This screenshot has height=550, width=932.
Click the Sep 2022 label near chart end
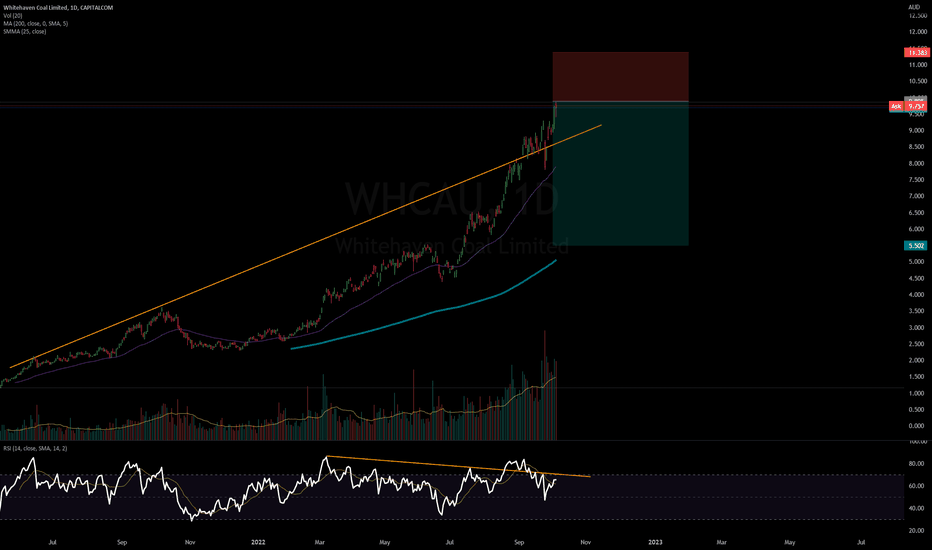pos(519,542)
